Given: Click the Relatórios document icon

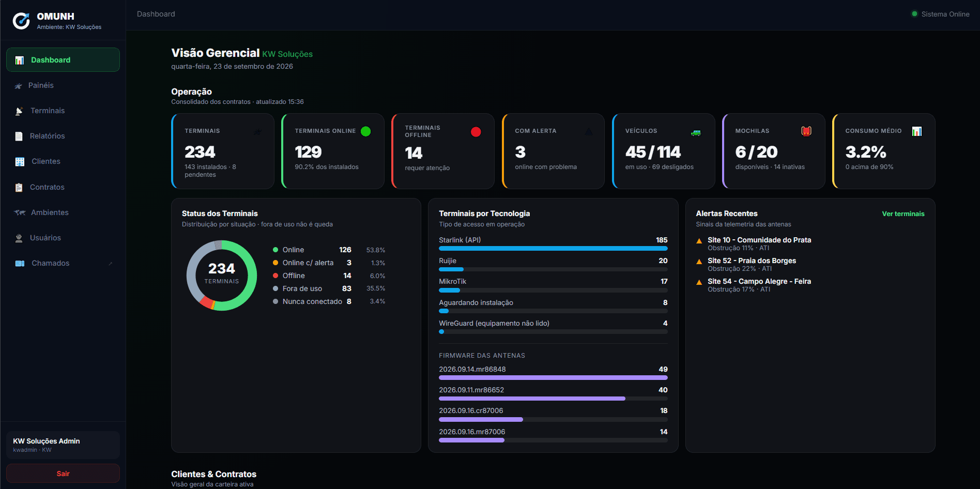Looking at the screenshot, I should (x=19, y=136).
